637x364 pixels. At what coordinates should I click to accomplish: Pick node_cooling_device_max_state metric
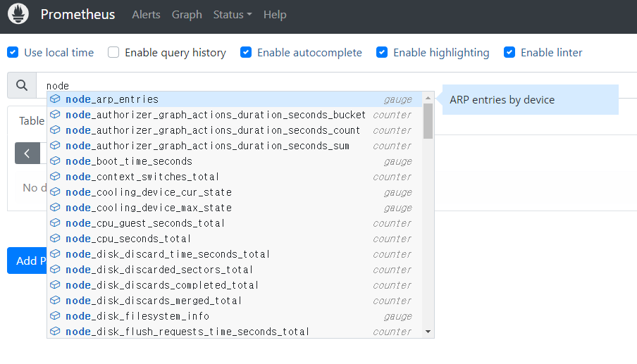pyautogui.click(x=235, y=208)
